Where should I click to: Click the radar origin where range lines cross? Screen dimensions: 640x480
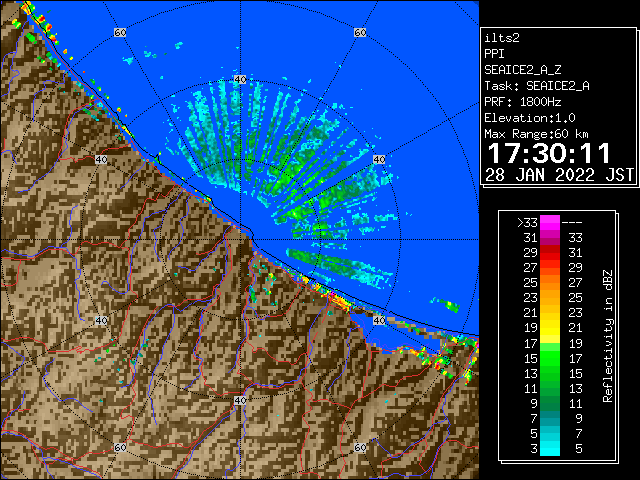240,240
